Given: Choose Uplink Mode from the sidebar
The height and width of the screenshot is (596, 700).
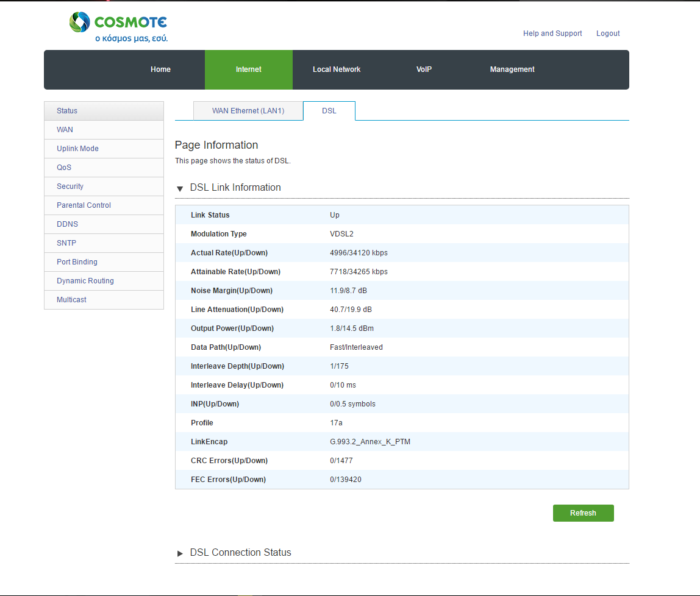Looking at the screenshot, I should pyautogui.click(x=77, y=149).
